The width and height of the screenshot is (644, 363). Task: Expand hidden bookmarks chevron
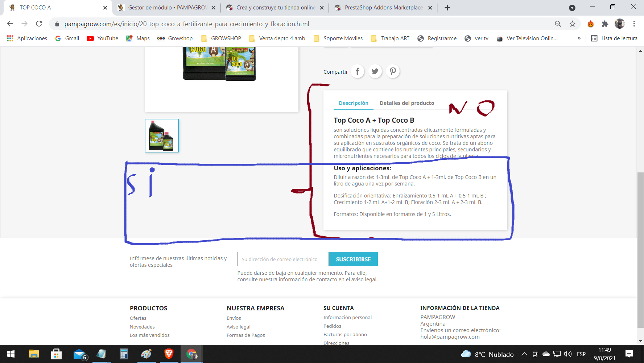[579, 38]
